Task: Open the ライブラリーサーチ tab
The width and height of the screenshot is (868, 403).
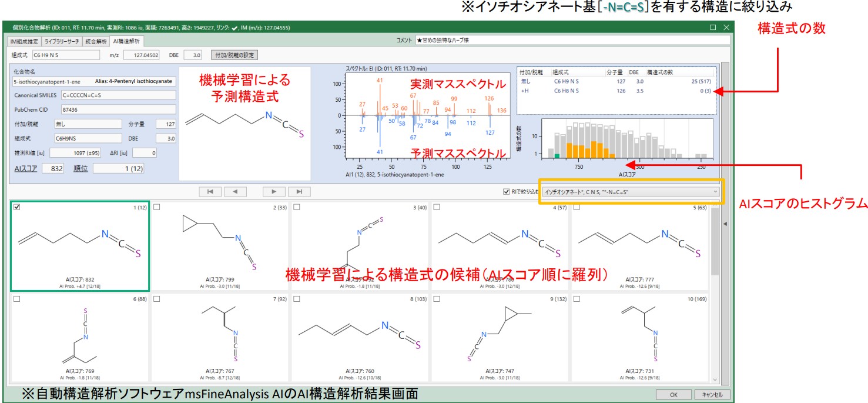Action: (x=62, y=41)
